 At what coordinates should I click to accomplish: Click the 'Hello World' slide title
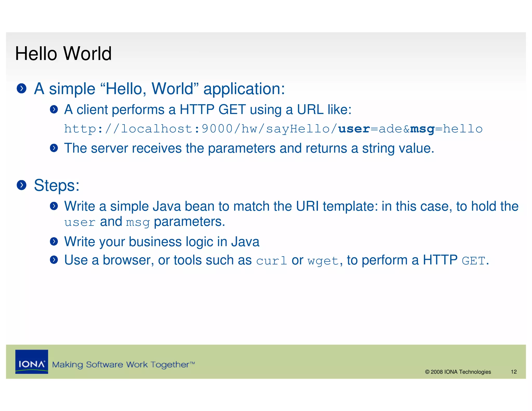tap(63, 54)
